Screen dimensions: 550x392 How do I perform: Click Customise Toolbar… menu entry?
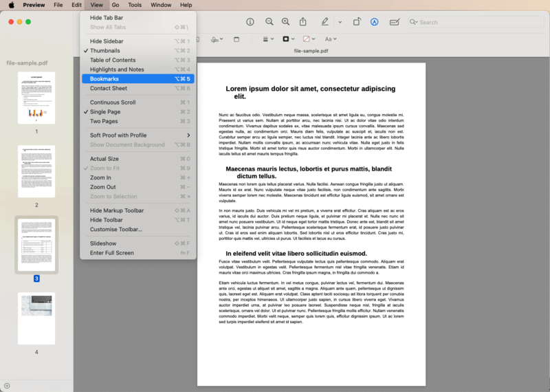pyautogui.click(x=115, y=230)
